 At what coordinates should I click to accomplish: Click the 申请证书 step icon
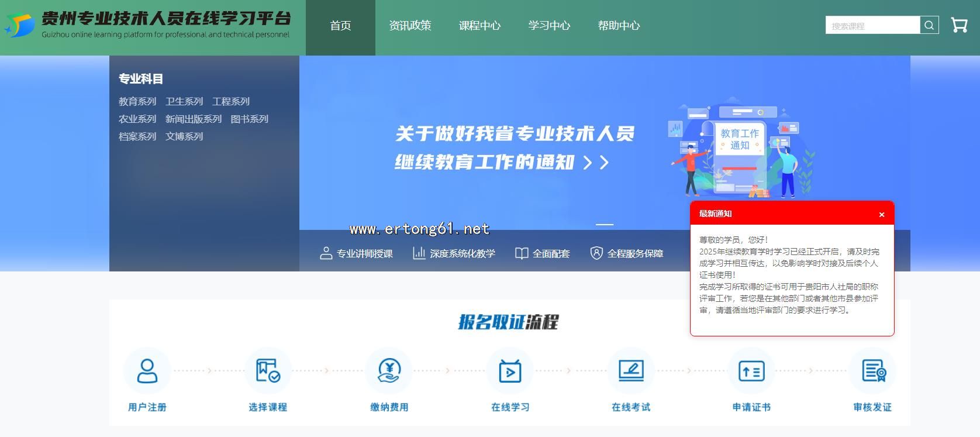(x=751, y=371)
